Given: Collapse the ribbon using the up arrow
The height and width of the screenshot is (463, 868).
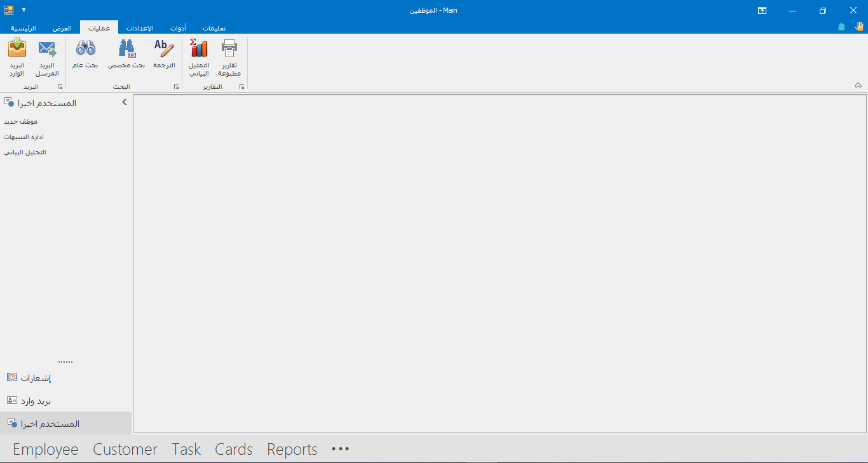Looking at the screenshot, I should point(858,86).
